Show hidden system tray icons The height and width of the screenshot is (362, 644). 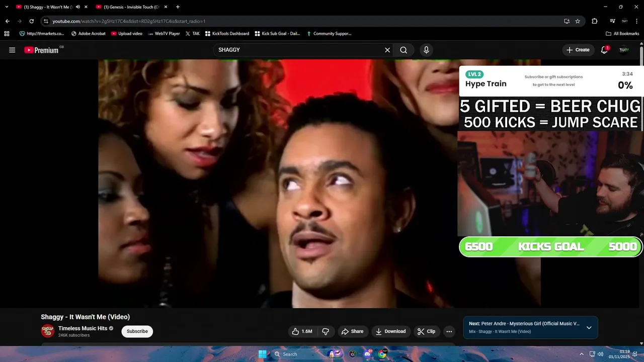(582, 354)
